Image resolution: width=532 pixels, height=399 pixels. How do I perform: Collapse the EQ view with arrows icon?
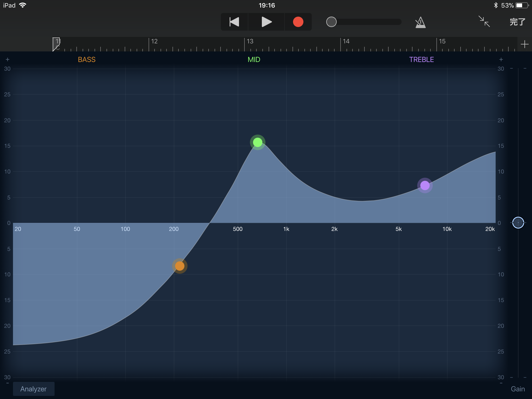click(x=484, y=22)
